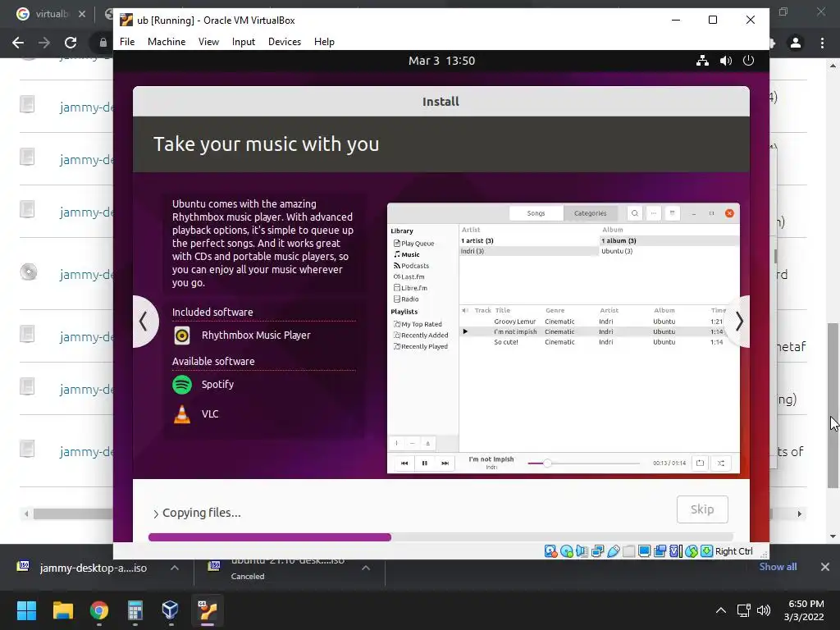
Task: Click the recording status icon
Action: point(660,551)
